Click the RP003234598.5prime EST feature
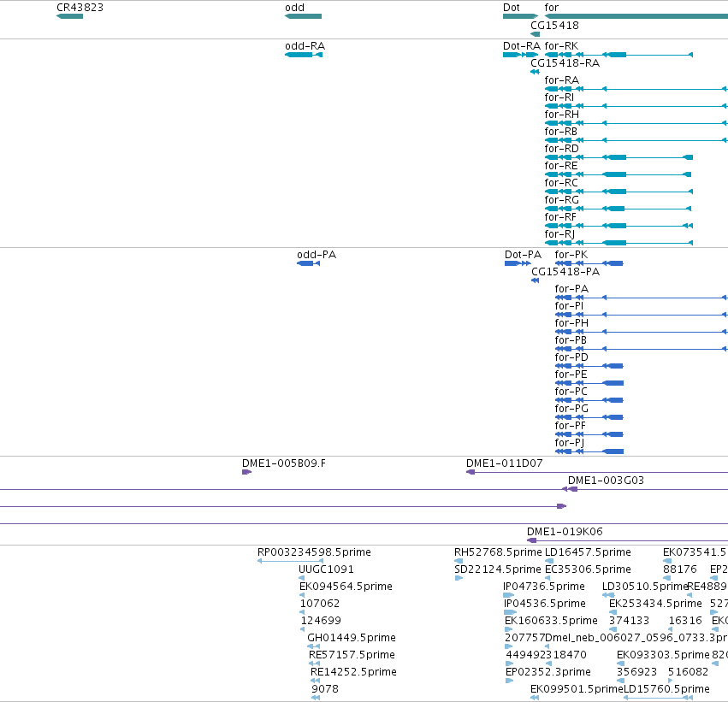Screen dimensions: 728x702 tap(290, 562)
